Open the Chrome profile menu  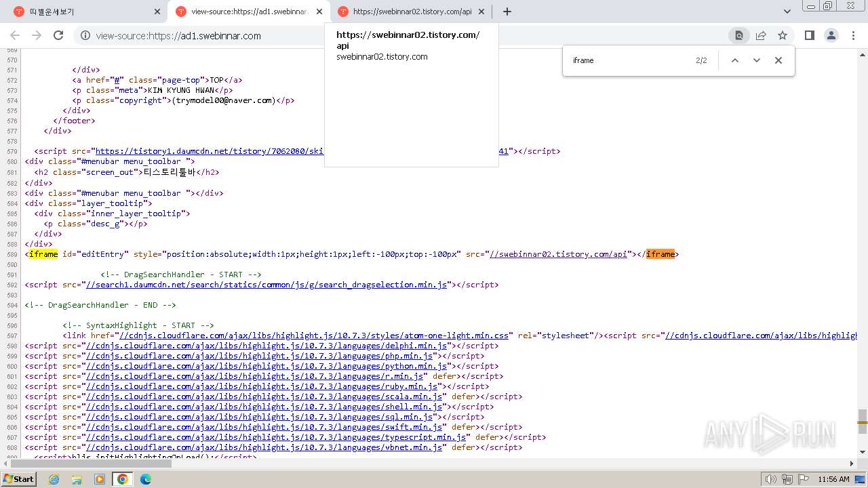(831, 36)
